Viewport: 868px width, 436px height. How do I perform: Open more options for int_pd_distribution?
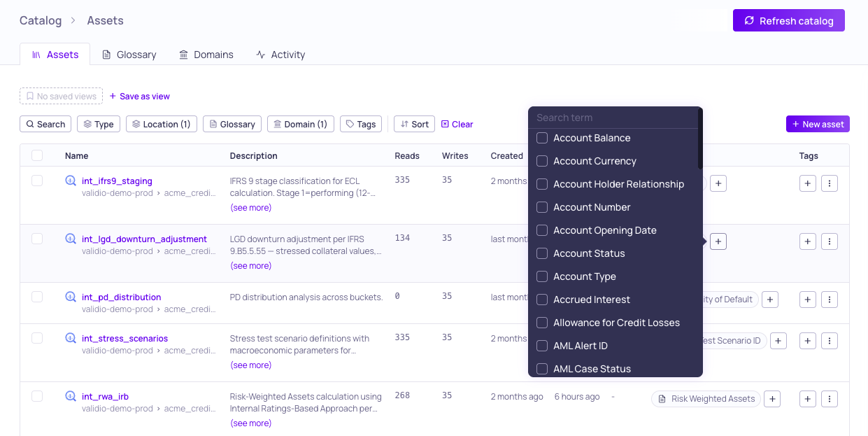tap(829, 300)
